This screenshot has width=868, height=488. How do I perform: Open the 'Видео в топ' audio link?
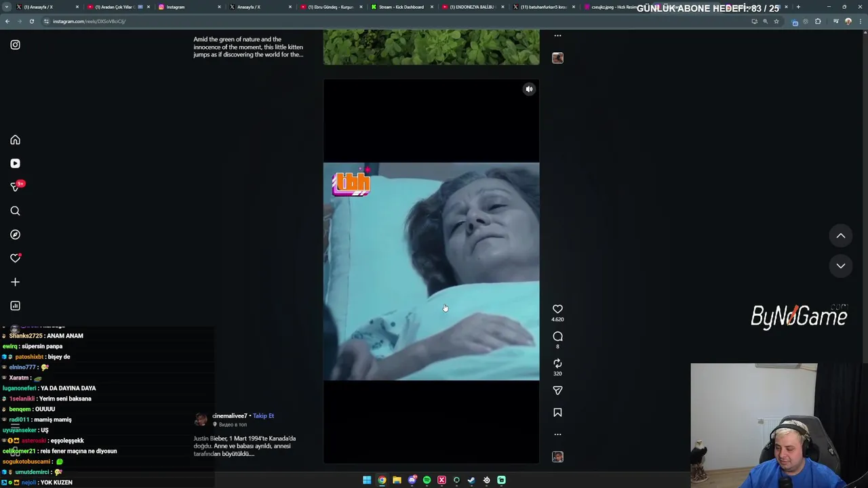coord(233,424)
